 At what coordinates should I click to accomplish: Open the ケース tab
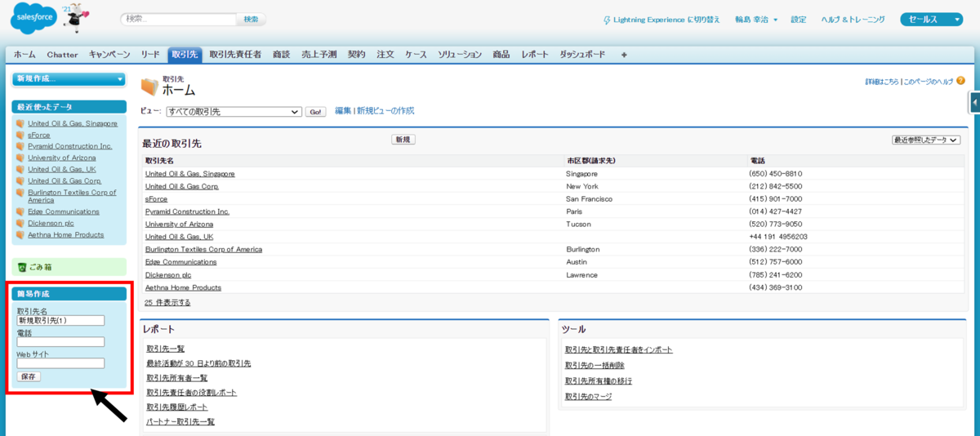(416, 55)
